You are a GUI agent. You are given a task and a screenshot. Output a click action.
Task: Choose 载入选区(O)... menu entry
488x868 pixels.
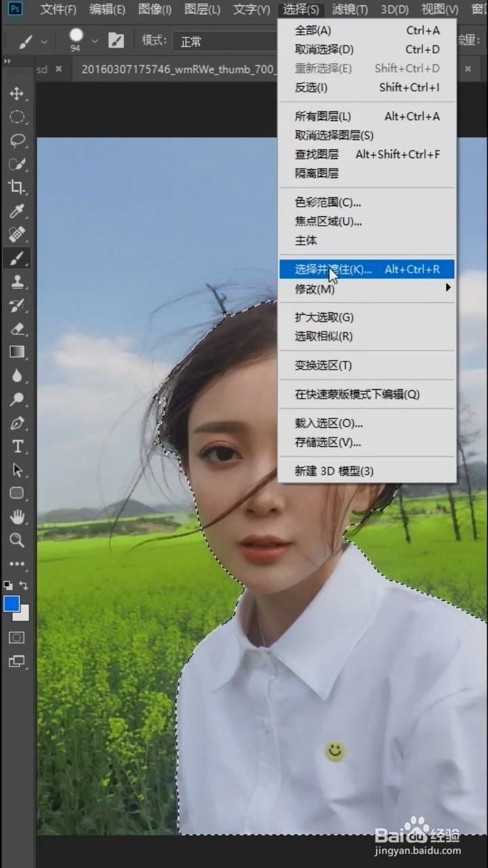point(367,423)
